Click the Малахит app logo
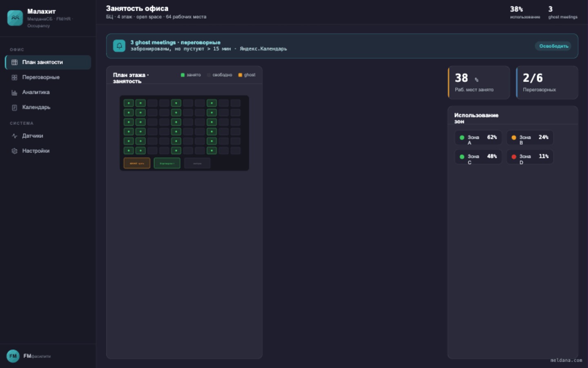 (15, 18)
